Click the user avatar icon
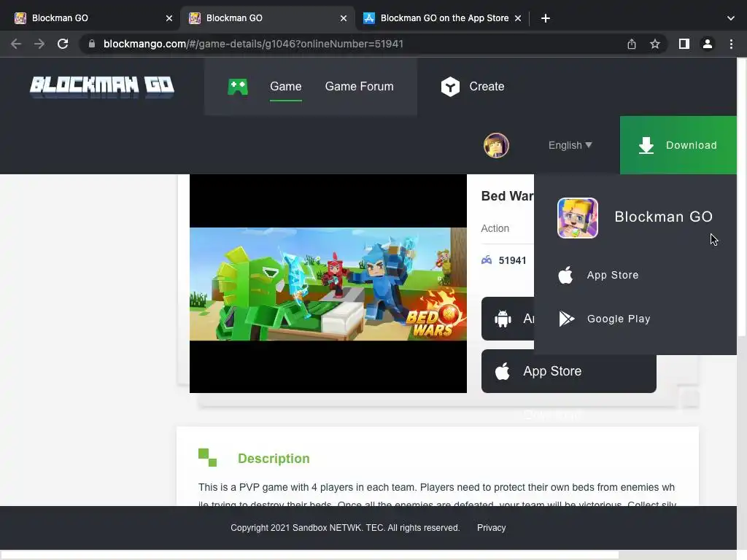The width and height of the screenshot is (747, 560). (x=496, y=145)
